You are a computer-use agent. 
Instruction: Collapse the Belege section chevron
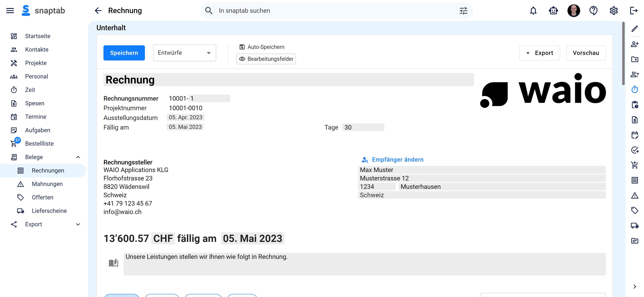(78, 157)
